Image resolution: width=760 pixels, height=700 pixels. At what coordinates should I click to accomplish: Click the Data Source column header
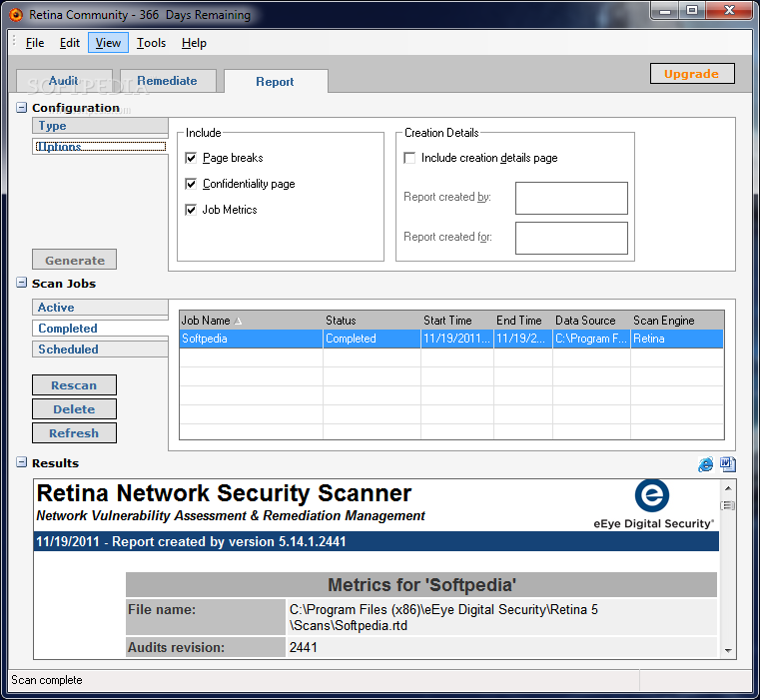pyautogui.click(x=592, y=321)
